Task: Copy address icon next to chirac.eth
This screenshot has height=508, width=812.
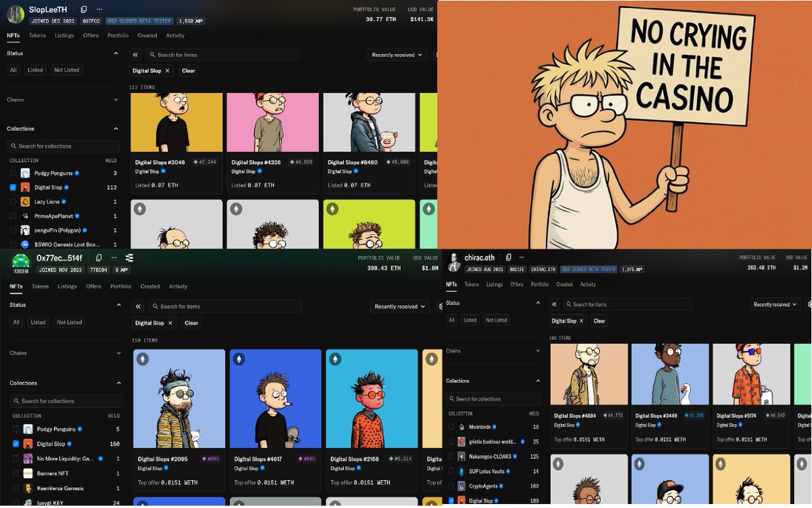Action: click(x=509, y=257)
